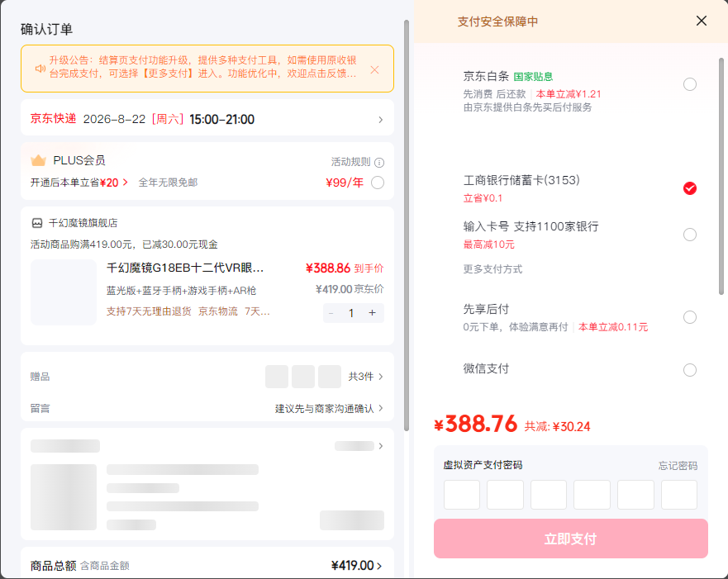Screen dimensions: 728x579
Task: Decrease product quantity with minus button
Action: point(331,313)
